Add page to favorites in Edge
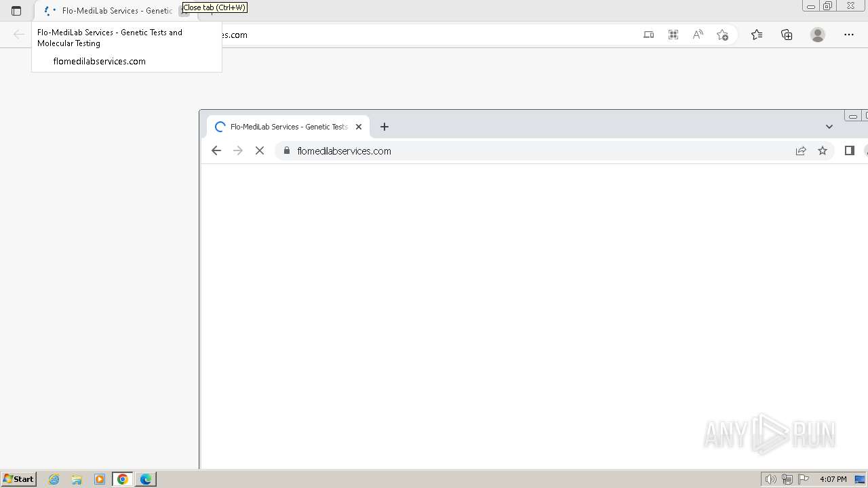The width and height of the screenshot is (868, 488). (x=722, y=35)
